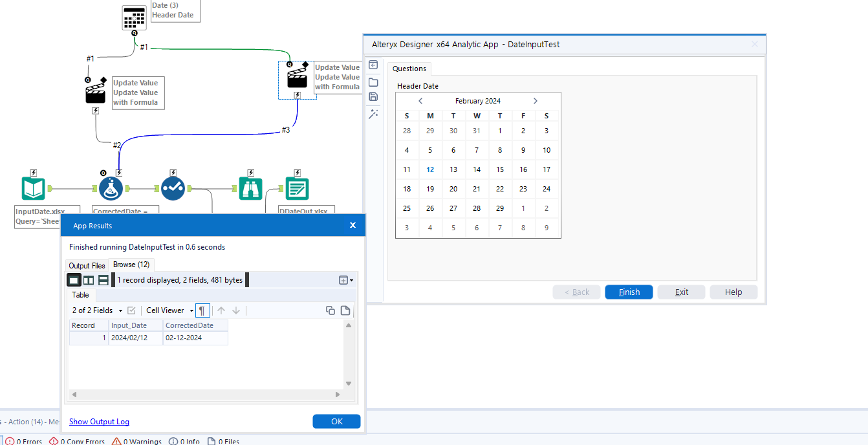Select the Browse binoculars tool
This screenshot has width=868, height=445.
tap(250, 188)
